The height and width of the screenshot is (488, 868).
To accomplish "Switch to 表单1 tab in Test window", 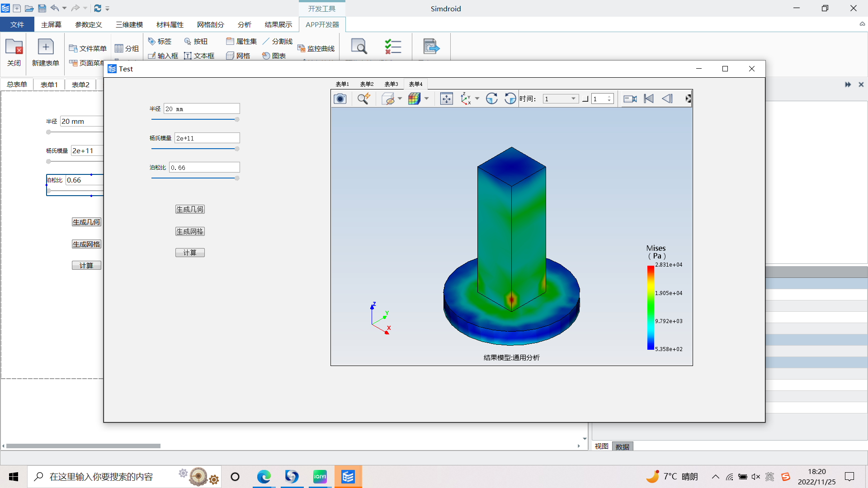I will [x=342, y=84].
